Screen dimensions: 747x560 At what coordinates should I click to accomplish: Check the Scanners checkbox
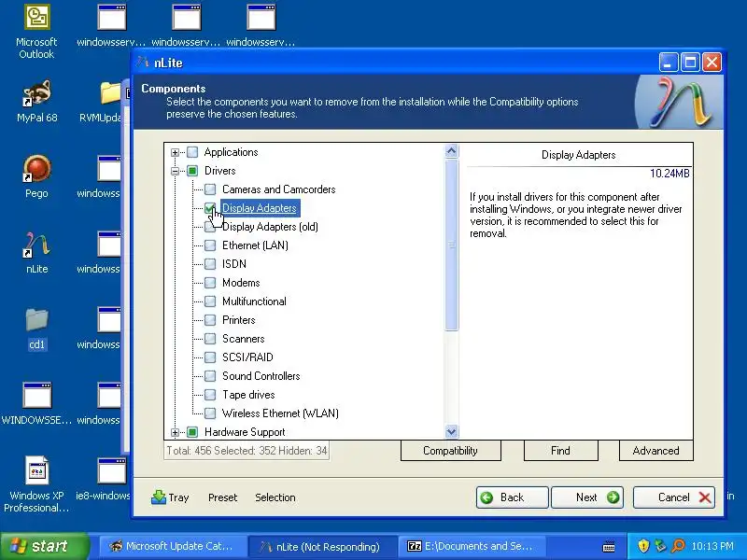210,339
